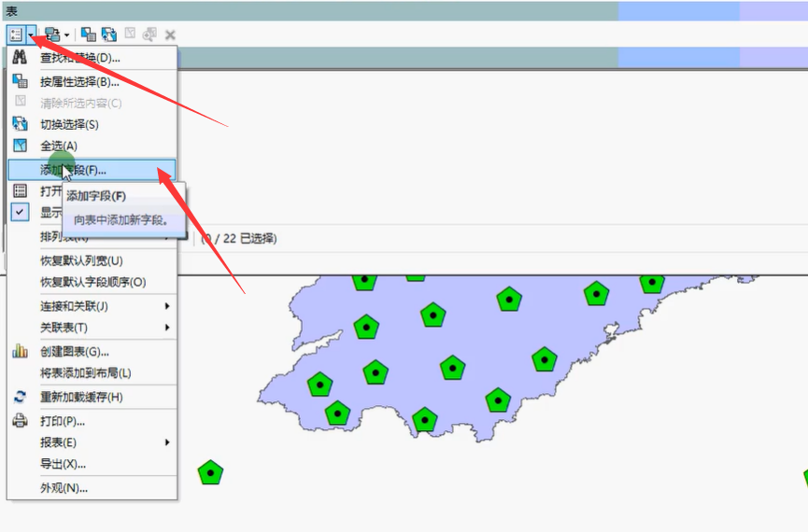The height and width of the screenshot is (532, 808).
Task: Click the 表 window title
Action: 11,11
